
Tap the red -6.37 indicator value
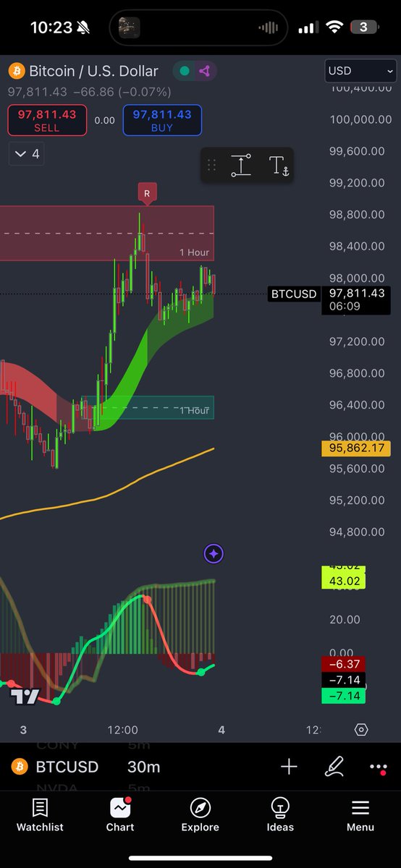(344, 664)
